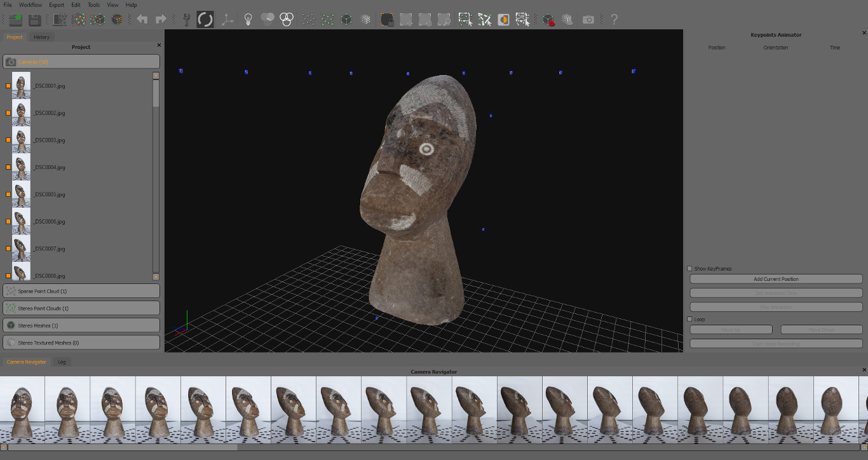
Task: Click the circular rotate arrows toolbar icon
Action: pyautogui.click(x=205, y=20)
